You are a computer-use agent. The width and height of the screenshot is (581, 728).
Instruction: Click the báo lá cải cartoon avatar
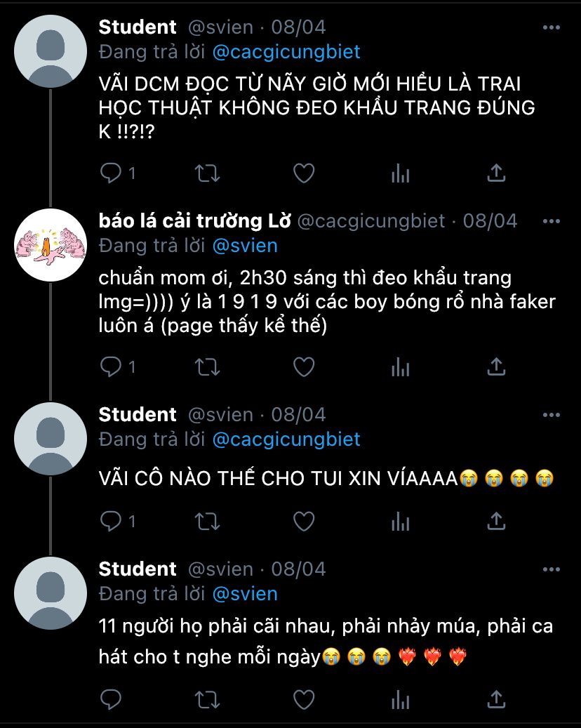click(x=51, y=245)
